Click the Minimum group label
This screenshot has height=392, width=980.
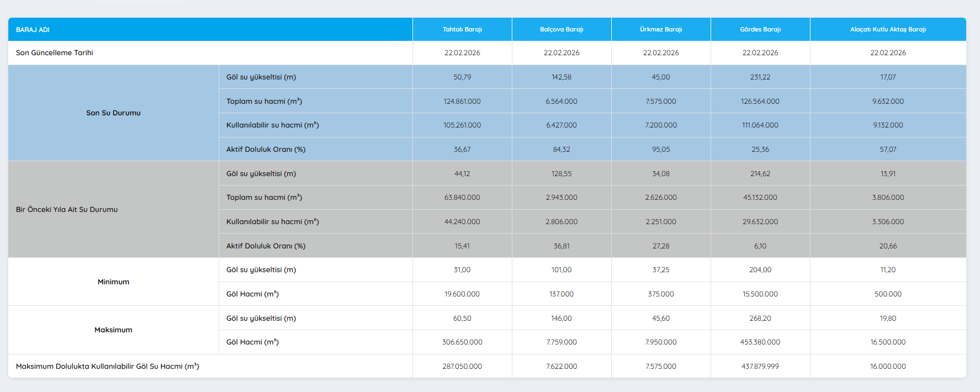tap(113, 282)
